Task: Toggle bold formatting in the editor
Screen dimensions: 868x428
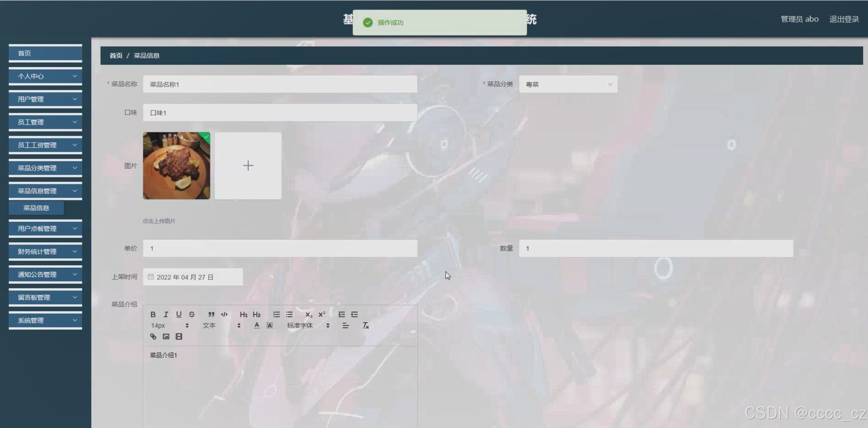Action: click(153, 314)
